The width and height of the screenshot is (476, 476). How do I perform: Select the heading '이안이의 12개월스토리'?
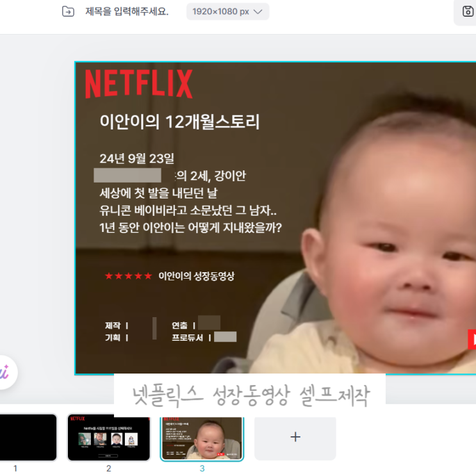(x=180, y=122)
